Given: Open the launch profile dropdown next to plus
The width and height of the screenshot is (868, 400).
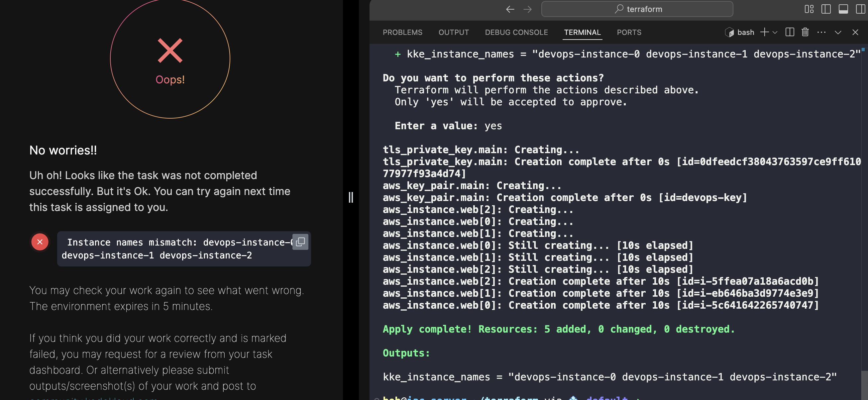Looking at the screenshot, I should pyautogui.click(x=775, y=32).
